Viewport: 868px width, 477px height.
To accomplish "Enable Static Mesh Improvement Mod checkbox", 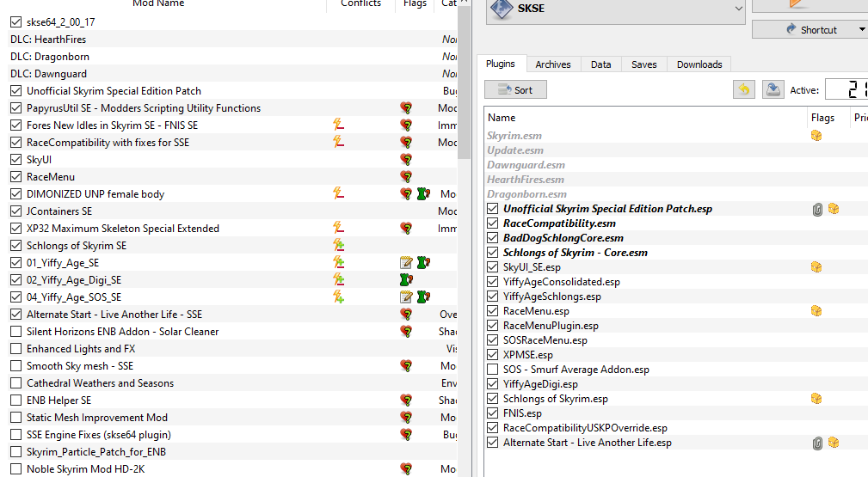I will click(16, 417).
